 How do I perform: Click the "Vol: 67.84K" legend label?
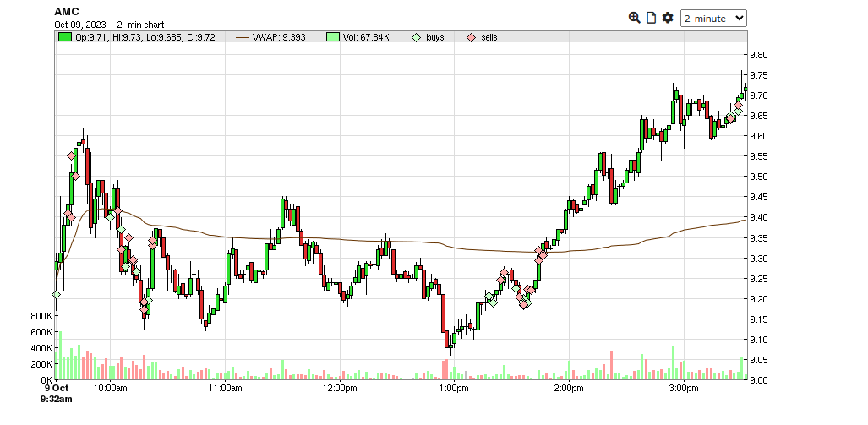pos(365,38)
